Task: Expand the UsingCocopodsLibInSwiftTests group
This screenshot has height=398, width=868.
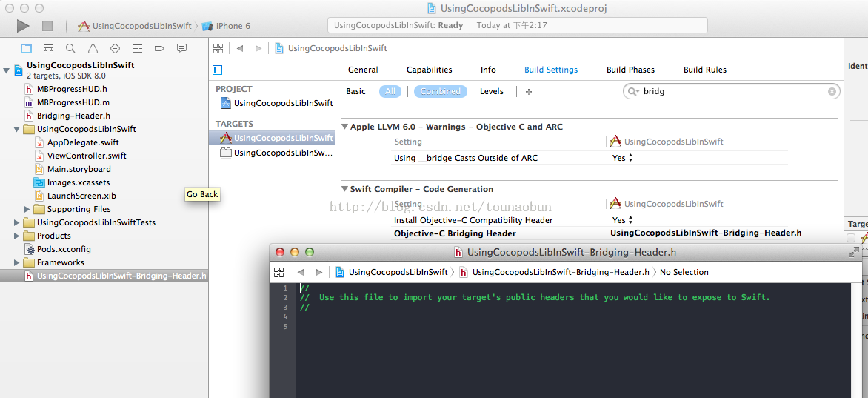Action: [x=16, y=222]
